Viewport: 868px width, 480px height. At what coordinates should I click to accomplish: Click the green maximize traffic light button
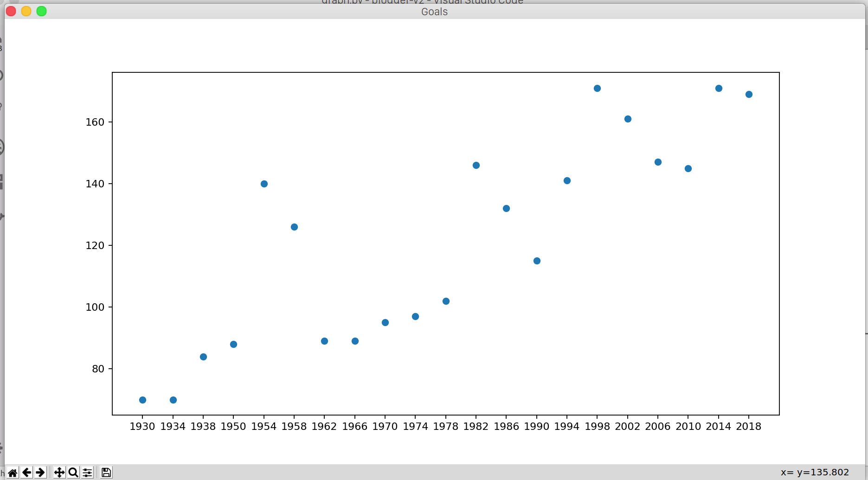(41, 11)
